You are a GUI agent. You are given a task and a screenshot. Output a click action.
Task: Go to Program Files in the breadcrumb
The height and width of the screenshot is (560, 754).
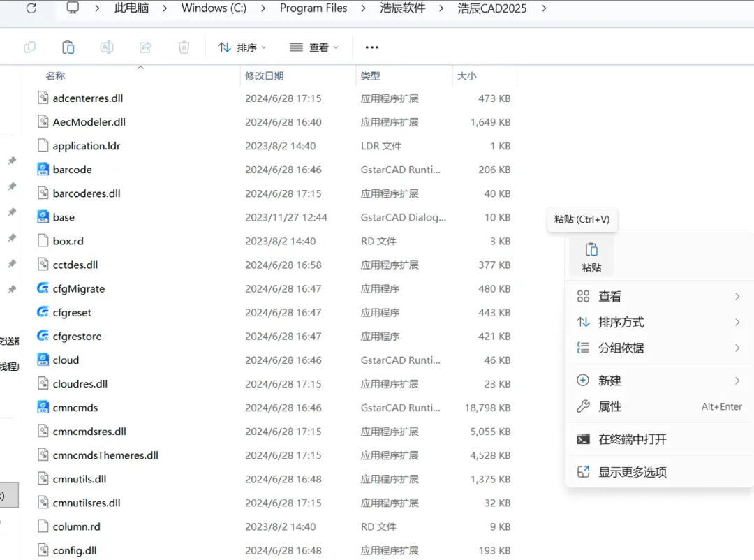point(313,8)
